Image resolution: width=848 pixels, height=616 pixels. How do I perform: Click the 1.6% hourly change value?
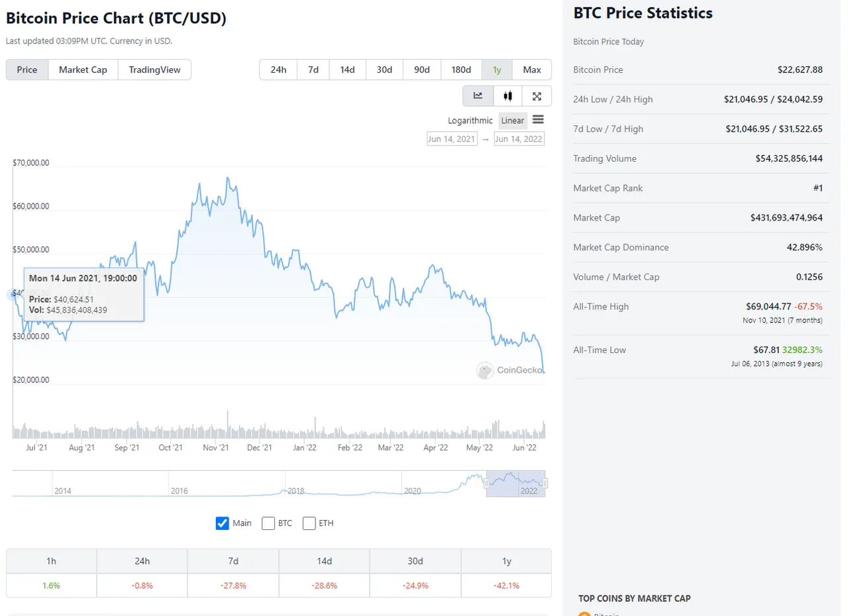(51, 586)
